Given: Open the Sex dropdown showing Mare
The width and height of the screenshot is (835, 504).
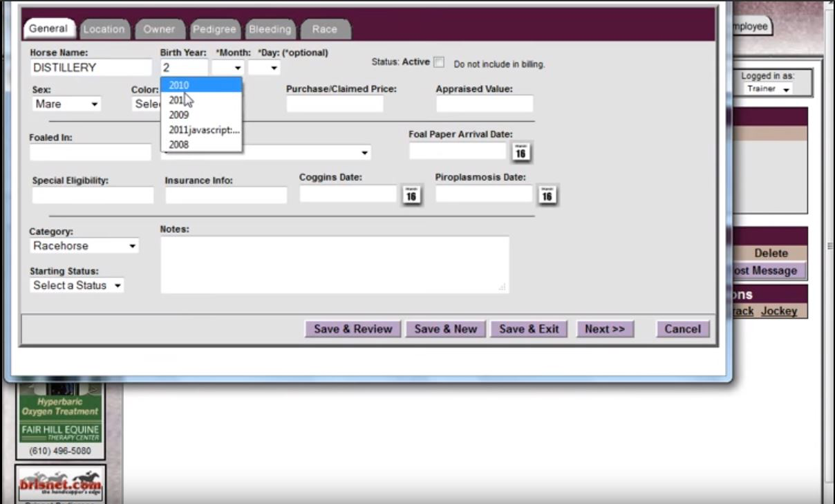Looking at the screenshot, I should [66, 104].
